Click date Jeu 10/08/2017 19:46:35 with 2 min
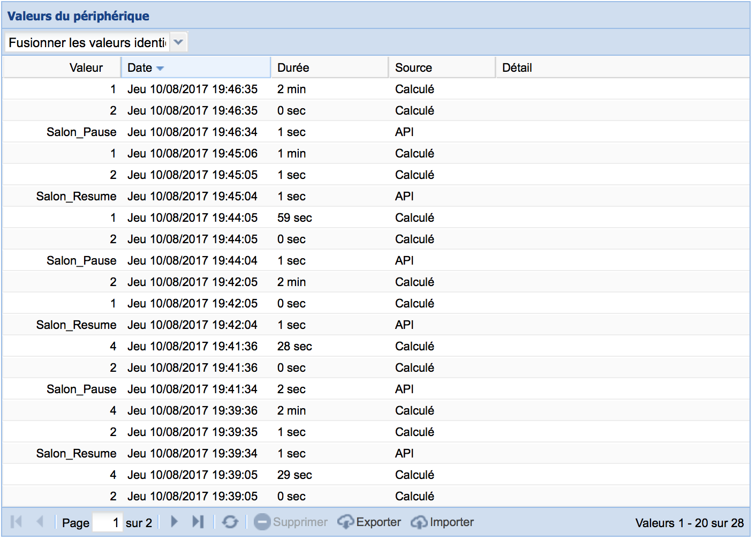The width and height of the screenshot is (756, 540). tap(192, 89)
